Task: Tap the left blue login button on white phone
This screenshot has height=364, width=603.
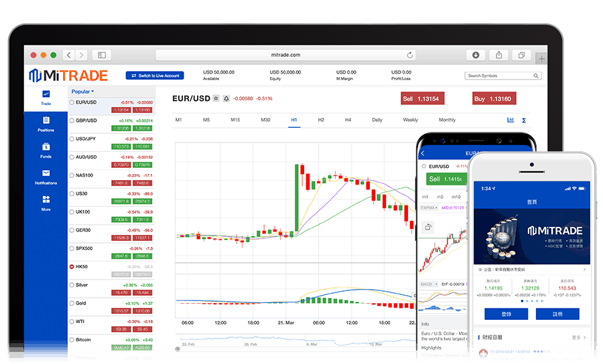Action: click(506, 314)
